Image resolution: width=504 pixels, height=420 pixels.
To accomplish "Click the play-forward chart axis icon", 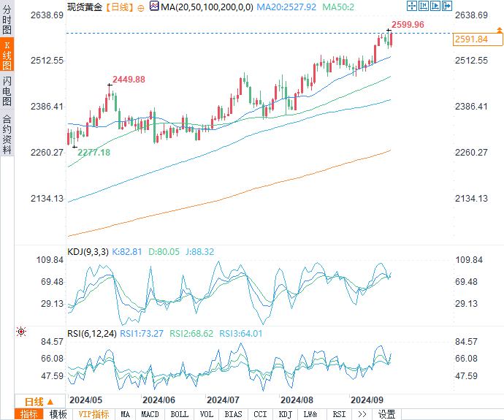I will pyautogui.click(x=435, y=6).
